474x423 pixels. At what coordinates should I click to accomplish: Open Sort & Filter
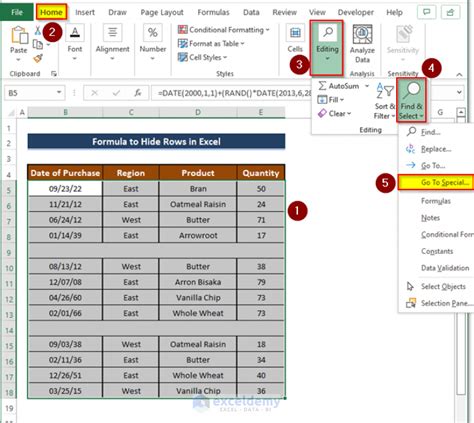(385, 101)
